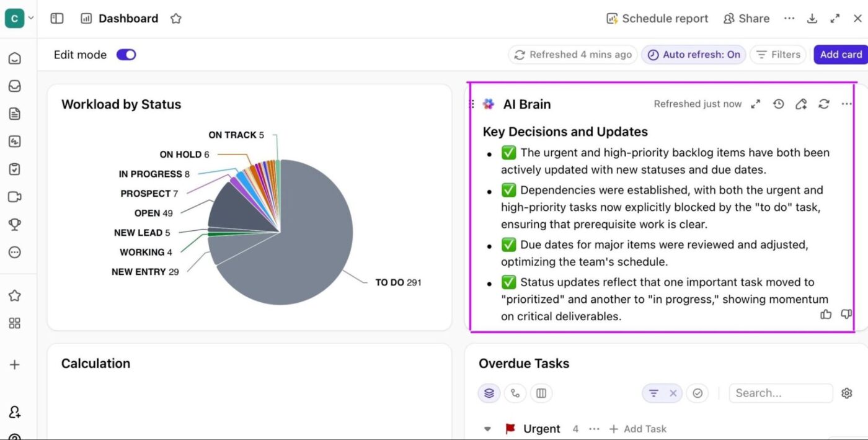This screenshot has width=868, height=440.
Task: Toggle closed tasks checkmark in Overdue Tasks
Action: [x=697, y=393]
